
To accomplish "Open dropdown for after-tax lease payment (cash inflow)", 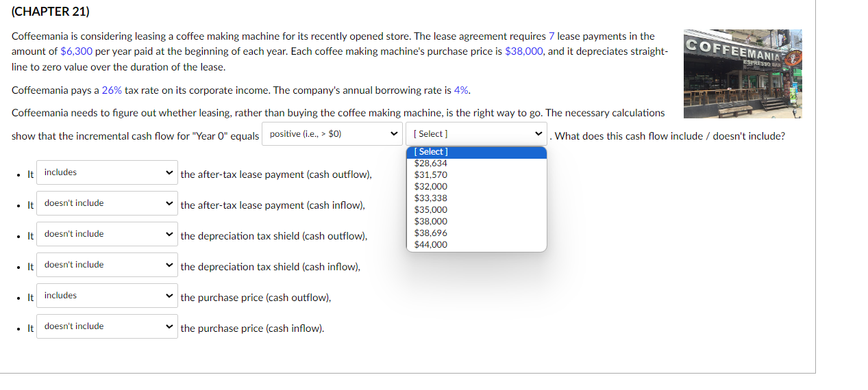I will point(107,203).
